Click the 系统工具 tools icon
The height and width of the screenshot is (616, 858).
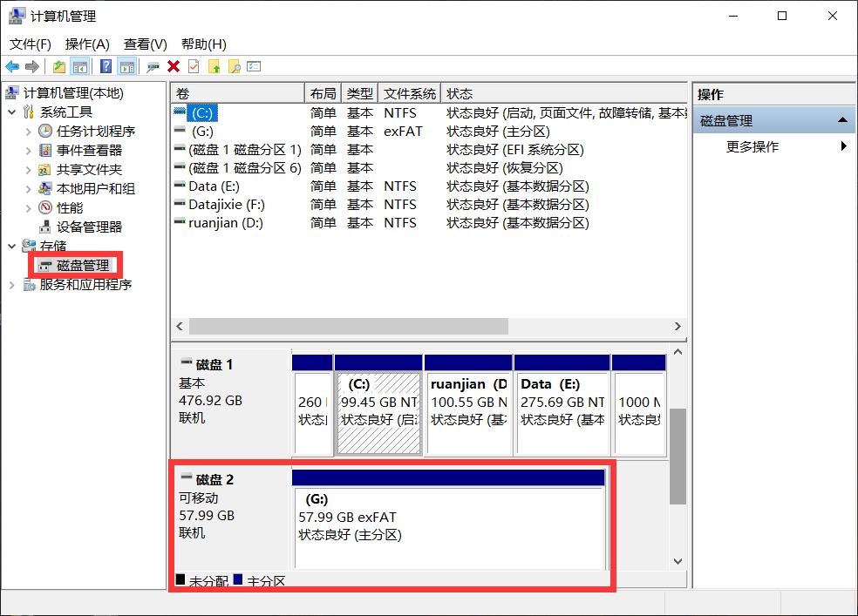pos(29,112)
